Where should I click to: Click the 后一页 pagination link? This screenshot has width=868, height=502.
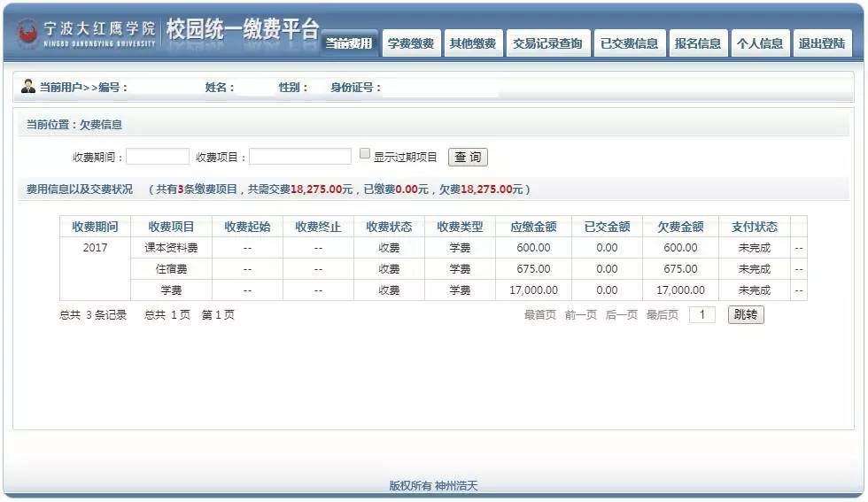pos(622,315)
